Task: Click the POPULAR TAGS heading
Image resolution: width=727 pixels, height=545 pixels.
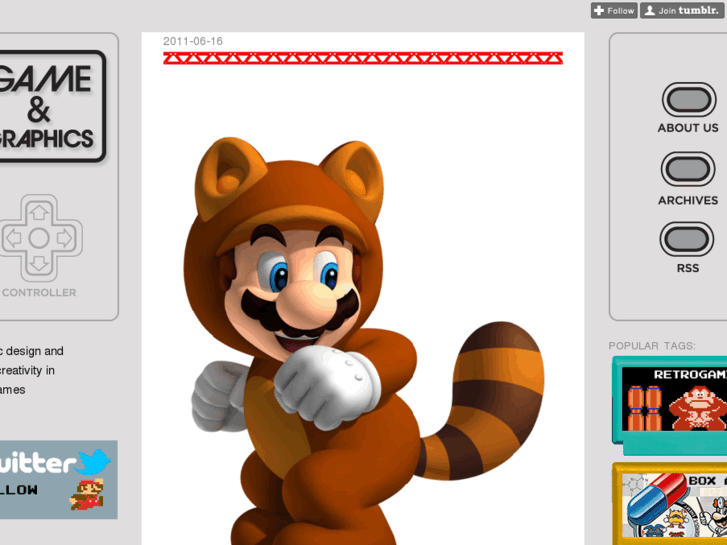Action: (x=652, y=346)
